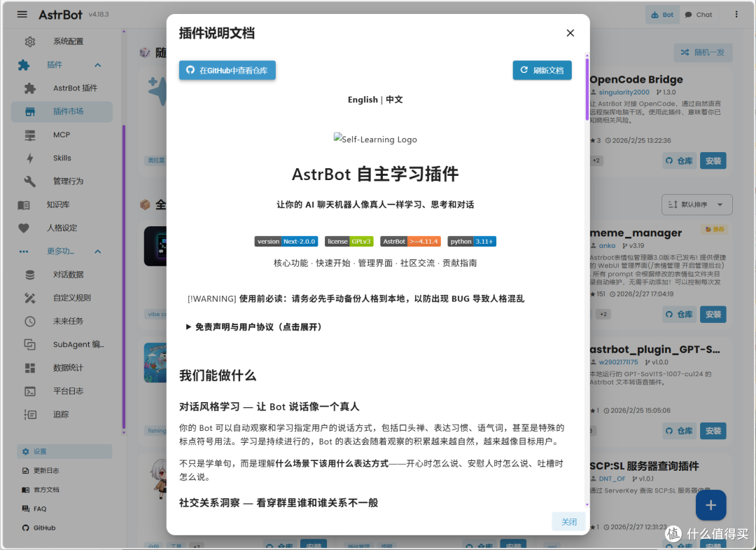
Task: Close the 插件说明文档 dialog with X
Action: pos(570,33)
